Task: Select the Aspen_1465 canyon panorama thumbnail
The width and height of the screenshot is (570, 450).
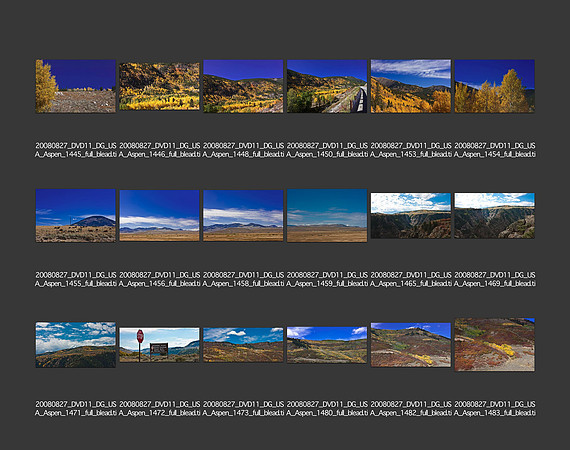Action: pos(411,216)
